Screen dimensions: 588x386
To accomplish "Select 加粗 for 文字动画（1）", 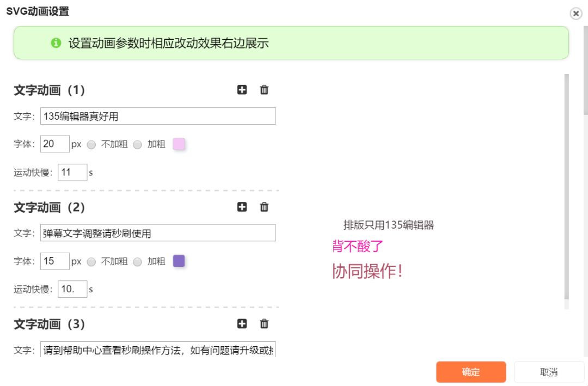I will [x=137, y=145].
